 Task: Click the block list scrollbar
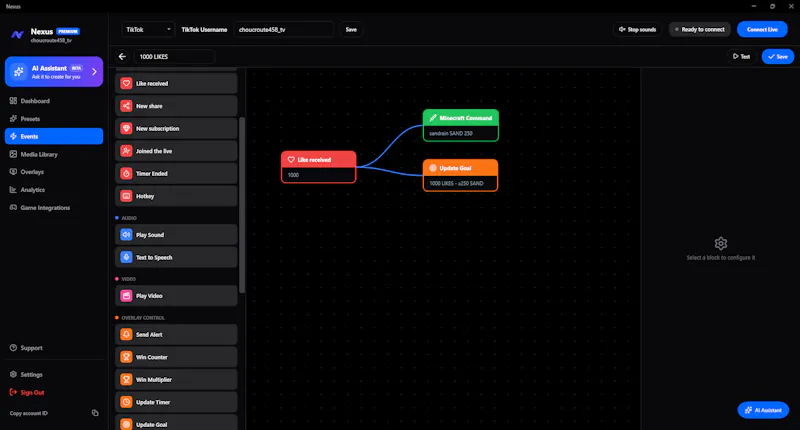(242, 204)
